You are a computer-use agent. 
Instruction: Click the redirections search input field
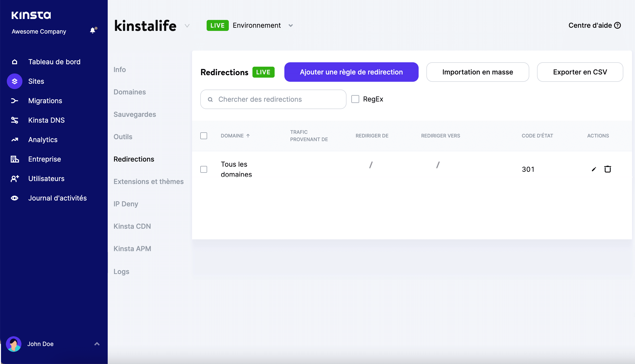click(x=273, y=99)
